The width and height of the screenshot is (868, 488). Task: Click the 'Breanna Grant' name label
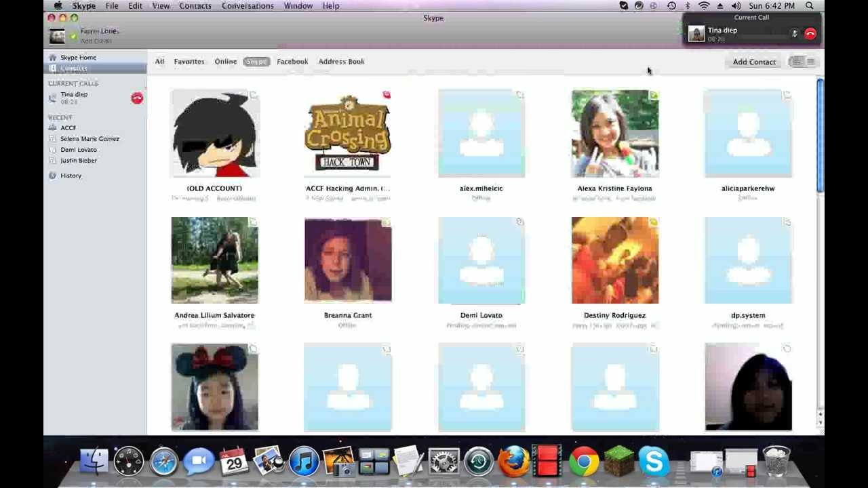point(348,315)
